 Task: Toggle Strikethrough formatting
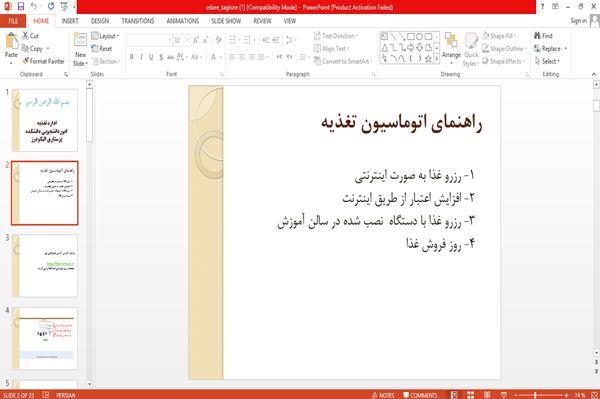[171, 57]
